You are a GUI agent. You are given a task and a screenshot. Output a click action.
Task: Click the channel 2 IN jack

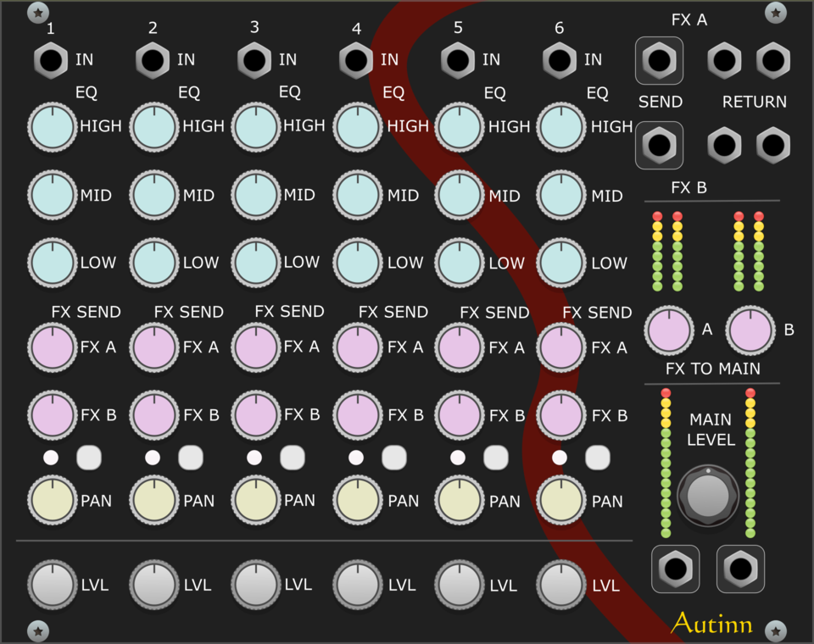tap(153, 61)
